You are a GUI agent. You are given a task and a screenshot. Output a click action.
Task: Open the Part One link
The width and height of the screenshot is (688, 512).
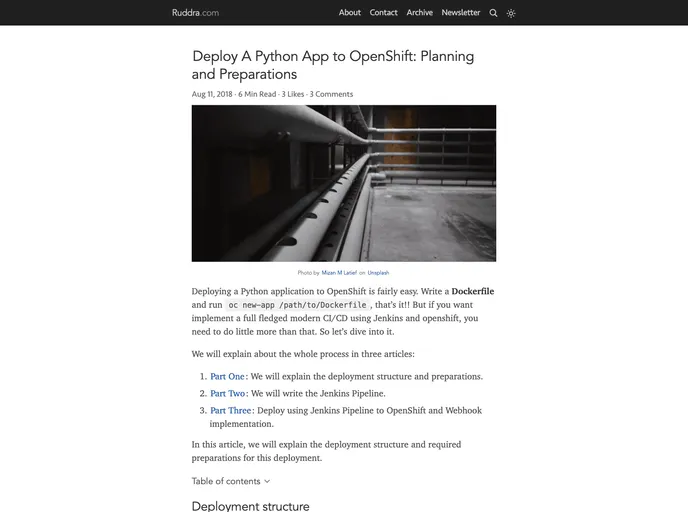227,376
